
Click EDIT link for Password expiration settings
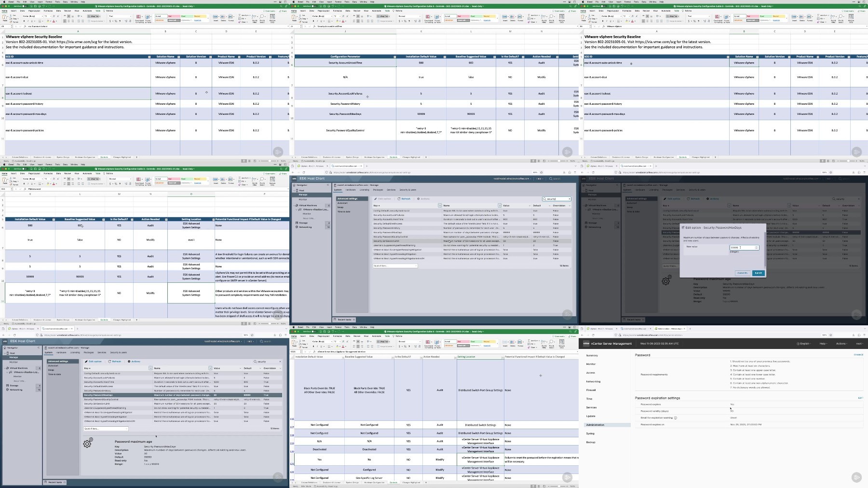pos(860,398)
